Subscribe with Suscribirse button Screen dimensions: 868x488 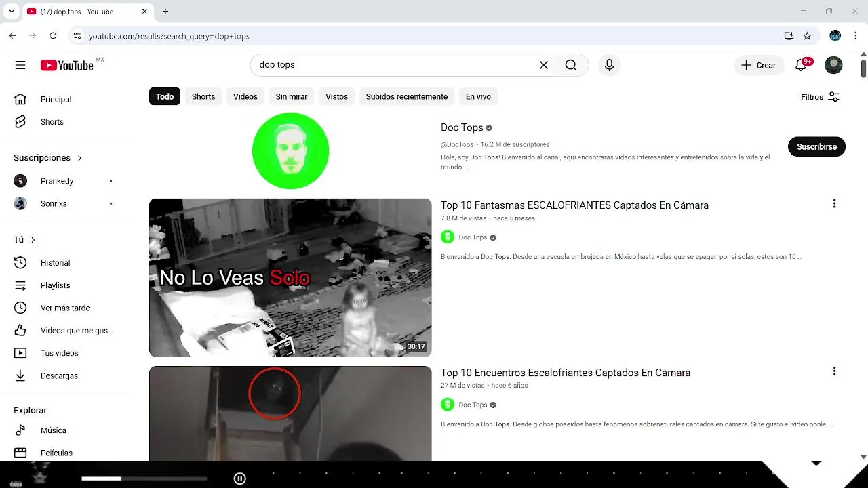click(x=816, y=146)
